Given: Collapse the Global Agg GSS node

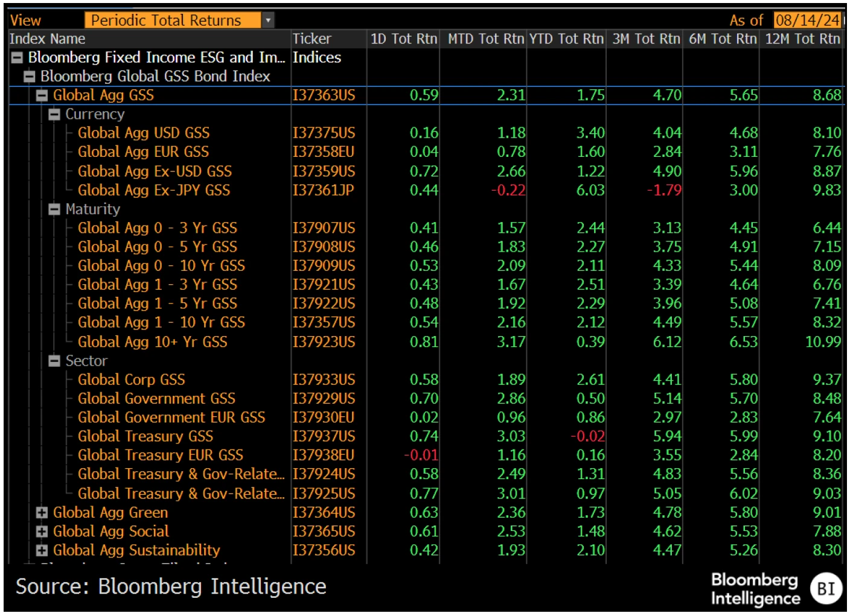Looking at the screenshot, I should tap(42, 95).
